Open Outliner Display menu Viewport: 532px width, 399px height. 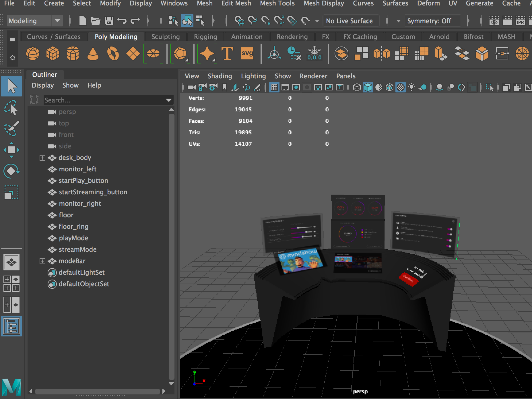[43, 85]
